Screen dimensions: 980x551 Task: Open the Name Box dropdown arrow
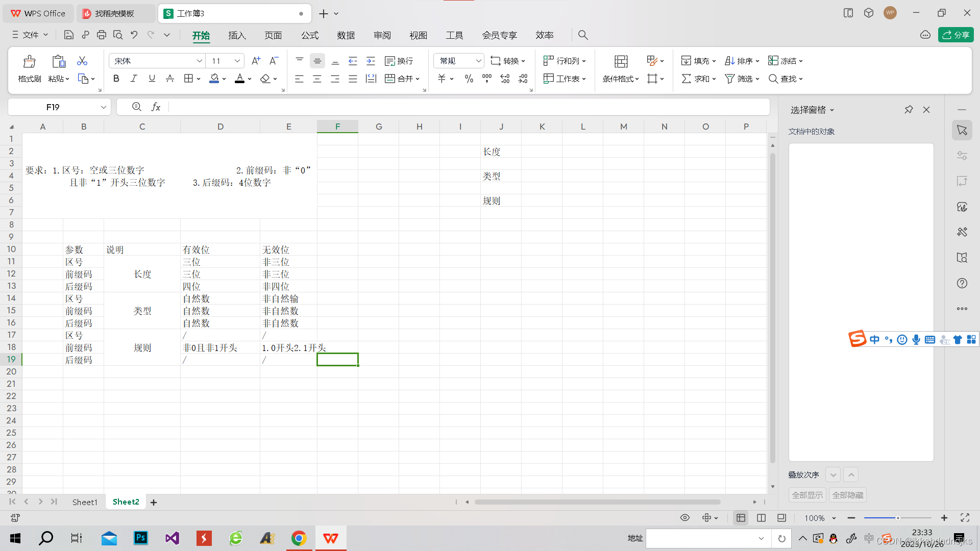point(103,107)
